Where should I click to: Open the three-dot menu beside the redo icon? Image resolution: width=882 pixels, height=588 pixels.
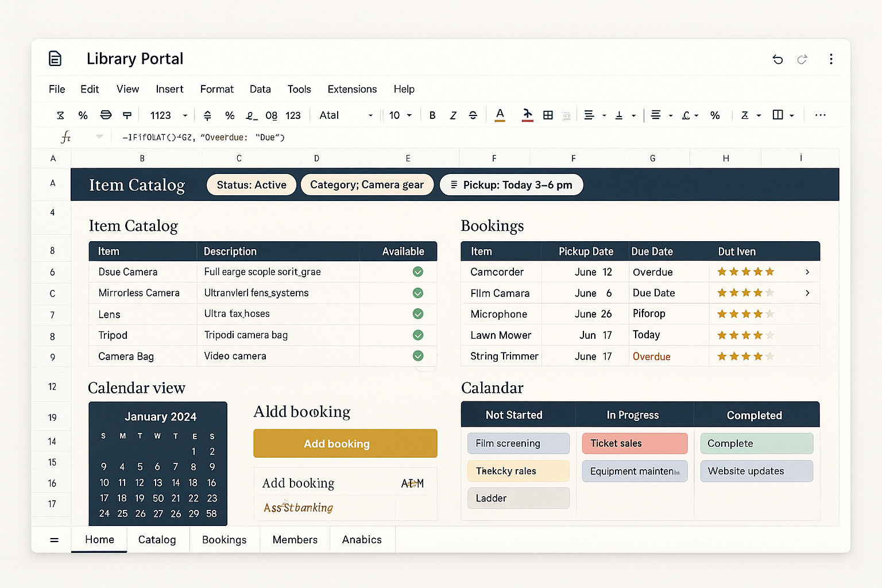click(x=831, y=59)
